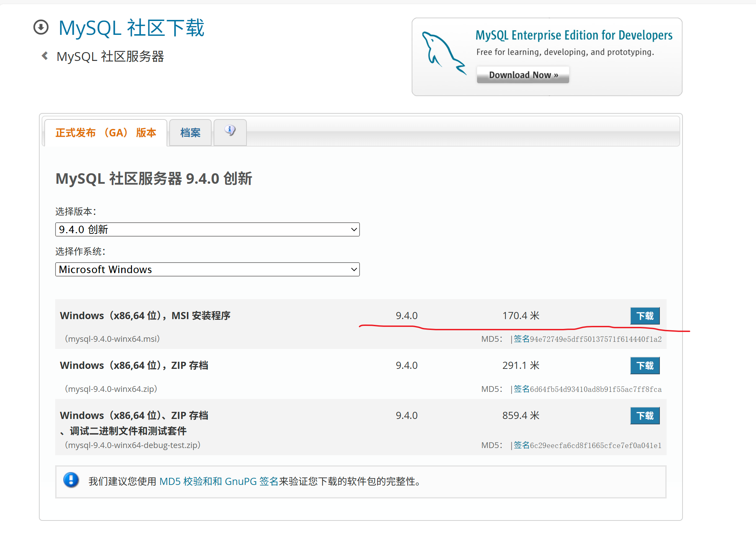Viewport: 756px width, 534px height.
Task: Open 签名 link for mysql-9.4.0-winx64.msi
Action: click(521, 339)
